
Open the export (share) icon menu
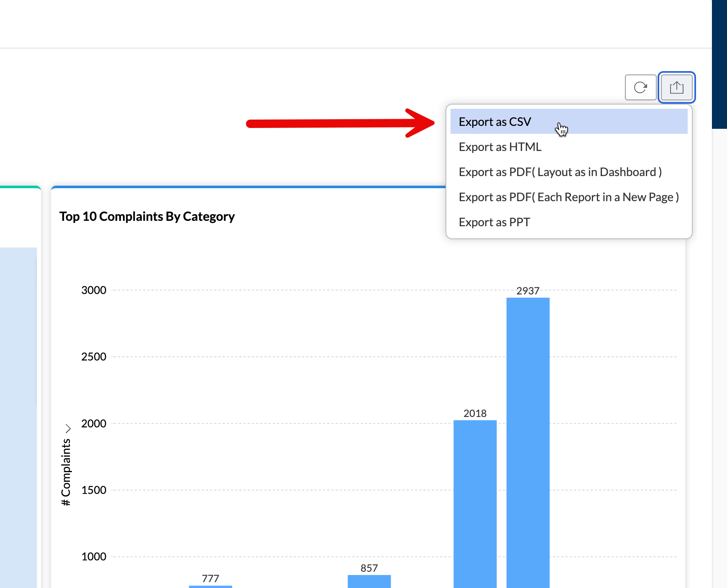[x=677, y=87]
